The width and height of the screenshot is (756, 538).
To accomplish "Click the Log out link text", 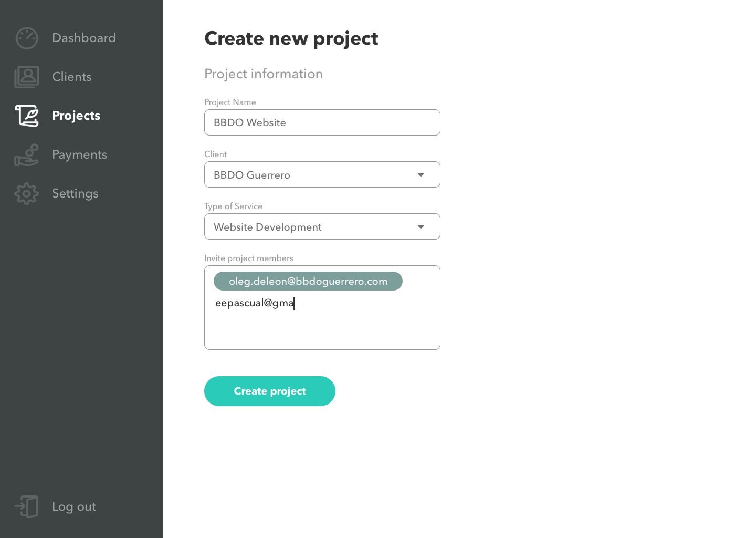I will [x=74, y=506].
